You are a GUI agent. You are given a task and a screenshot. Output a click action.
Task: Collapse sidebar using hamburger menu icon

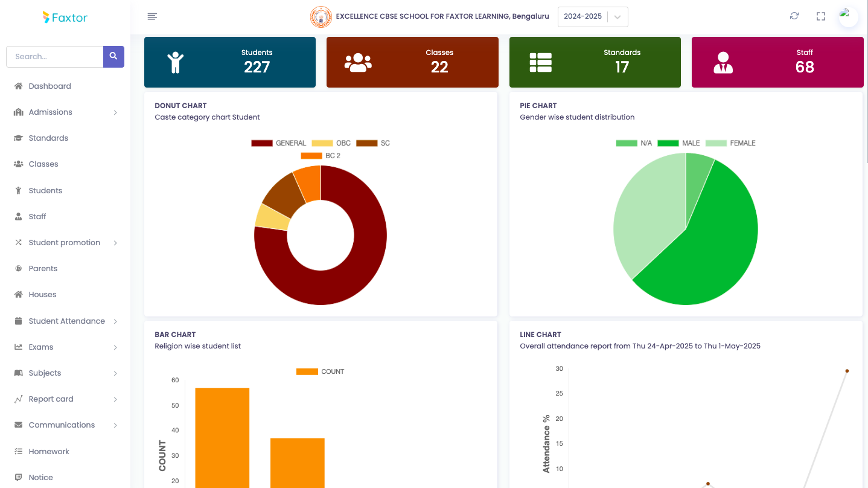click(x=152, y=16)
